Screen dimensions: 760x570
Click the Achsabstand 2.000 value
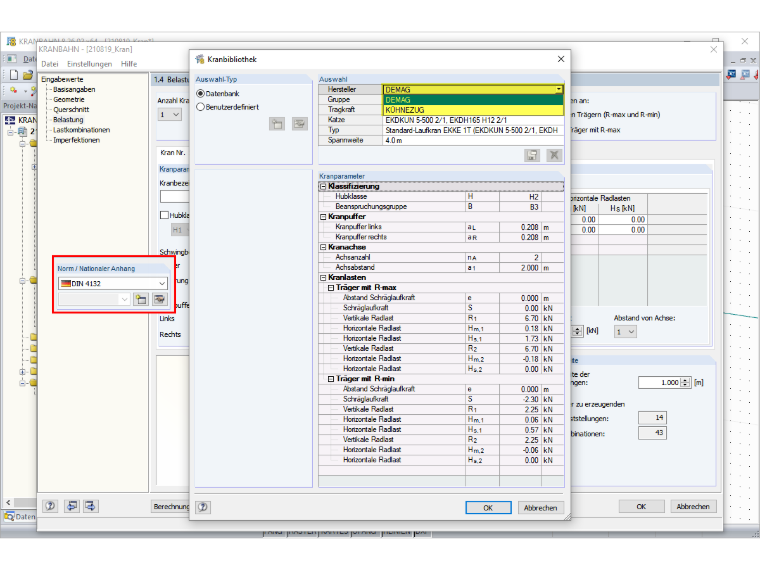520,268
